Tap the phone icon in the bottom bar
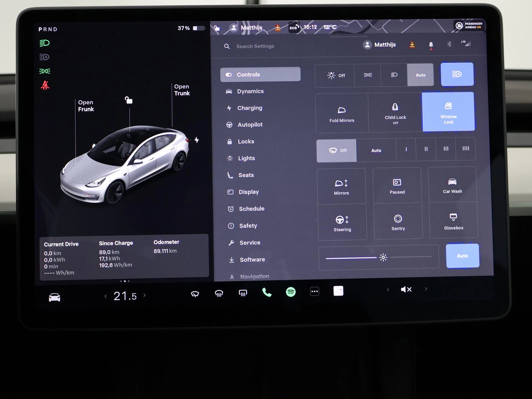The image size is (532, 399). [267, 291]
